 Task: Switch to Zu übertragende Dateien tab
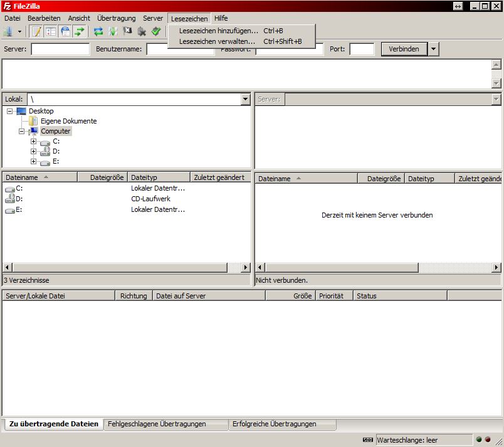click(x=54, y=424)
